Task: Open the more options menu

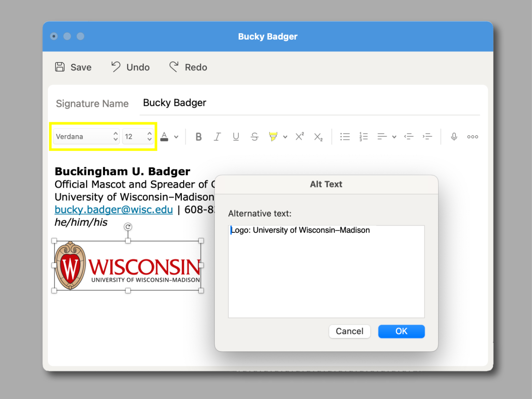Action: 472,136
